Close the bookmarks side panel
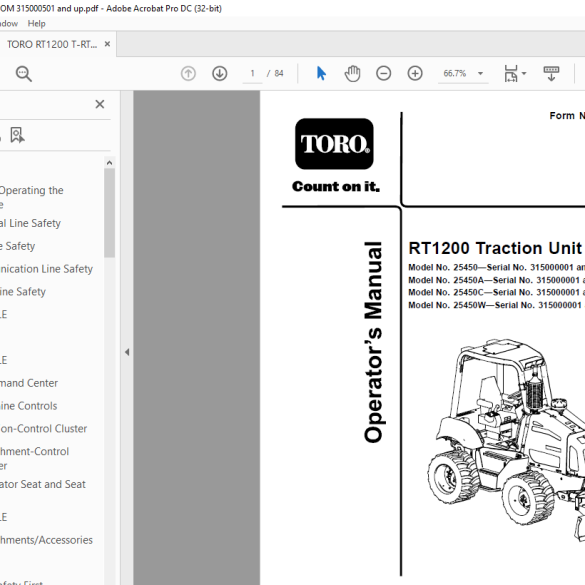Screen dimensions: 585x585 tap(100, 104)
